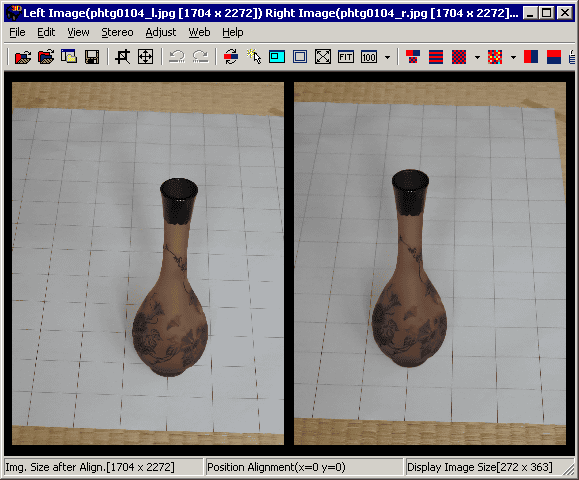
Task: Click the 100 percent zoom icon
Action: pos(369,57)
